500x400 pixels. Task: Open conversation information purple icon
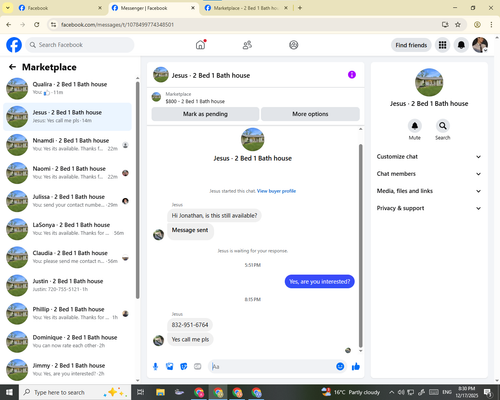pos(352,75)
